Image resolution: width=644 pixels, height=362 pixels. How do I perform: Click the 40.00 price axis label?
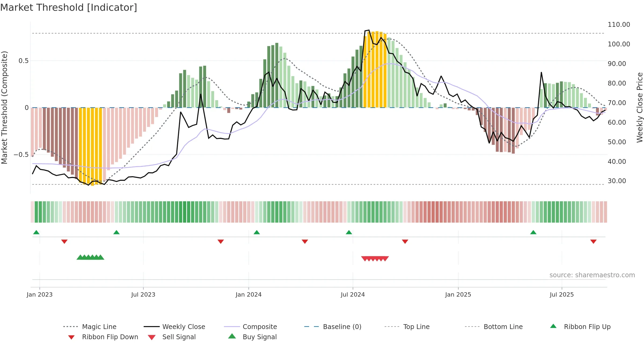tap(617, 161)
